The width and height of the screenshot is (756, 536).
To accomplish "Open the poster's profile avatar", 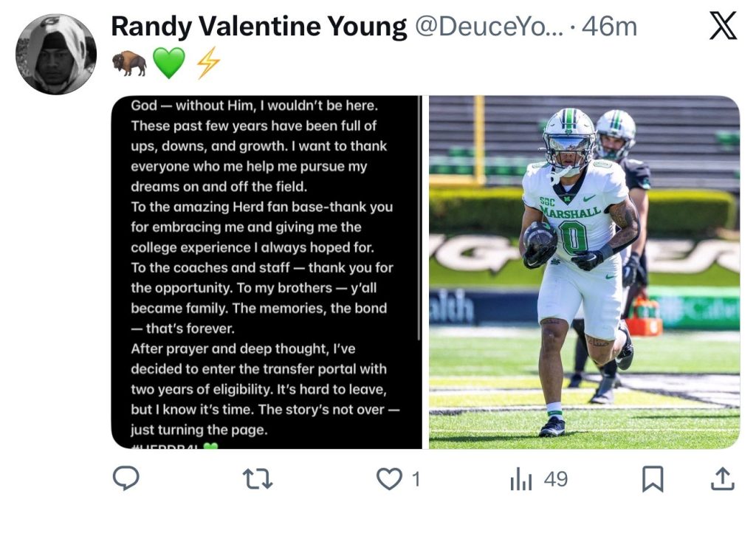I will (56, 54).
